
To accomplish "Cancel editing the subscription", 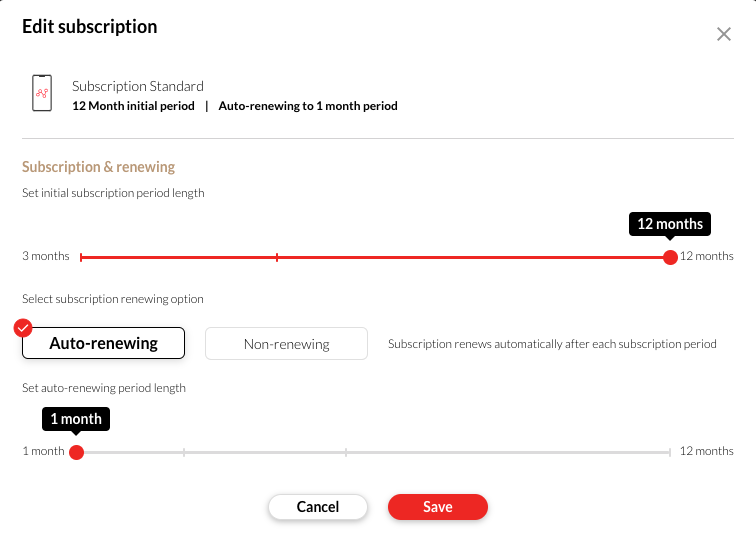I will (x=318, y=507).
